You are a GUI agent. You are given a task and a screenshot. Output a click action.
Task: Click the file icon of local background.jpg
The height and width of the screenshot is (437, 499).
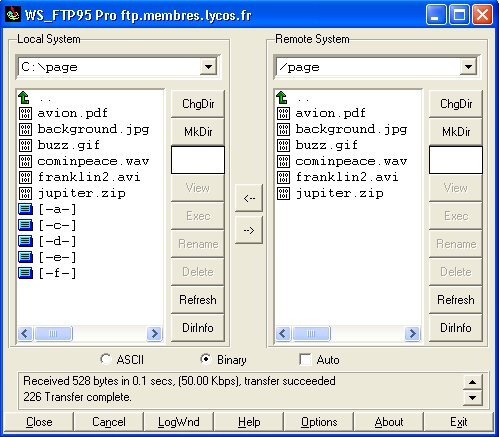tap(25, 129)
